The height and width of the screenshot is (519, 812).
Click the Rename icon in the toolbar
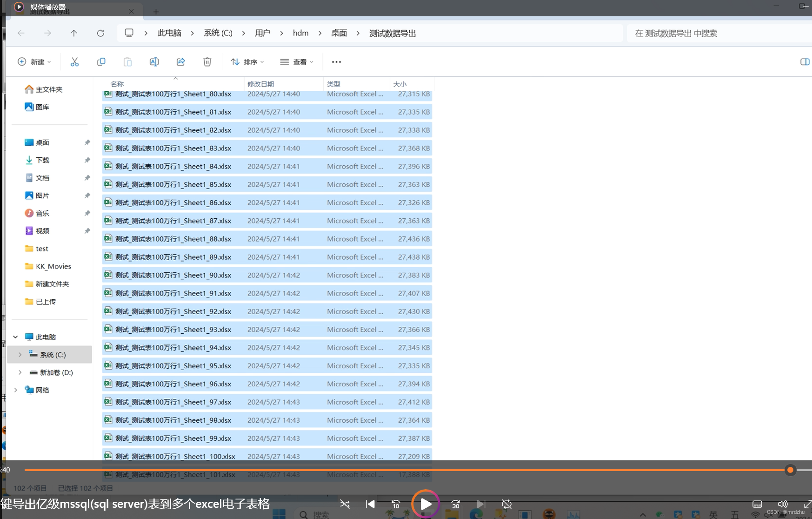(154, 61)
